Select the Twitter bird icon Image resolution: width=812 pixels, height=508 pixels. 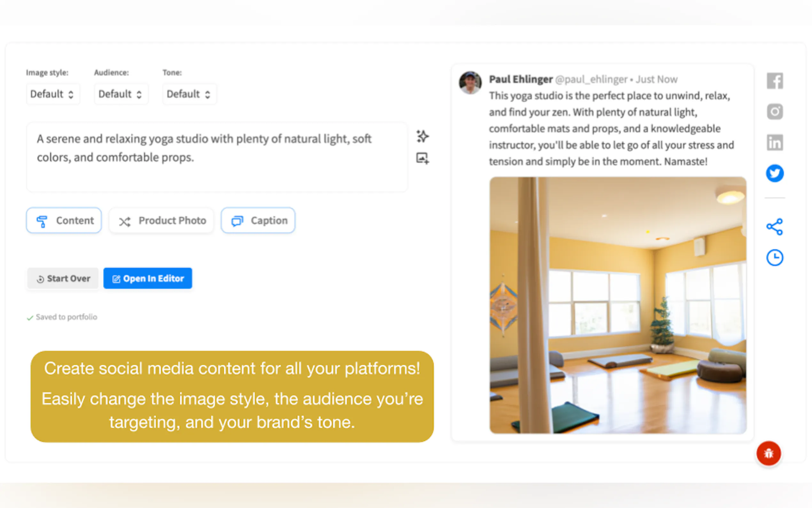[x=774, y=173]
